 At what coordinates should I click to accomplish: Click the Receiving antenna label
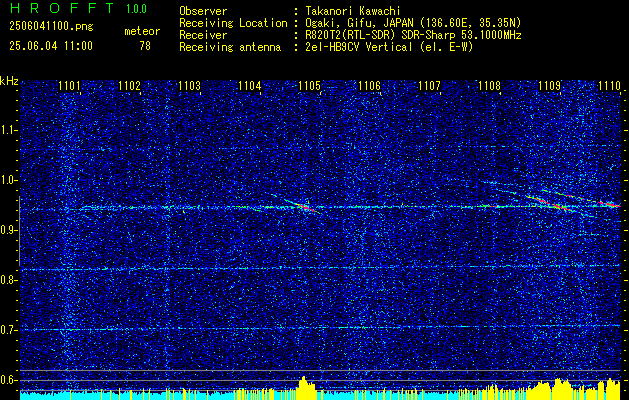tap(230, 47)
